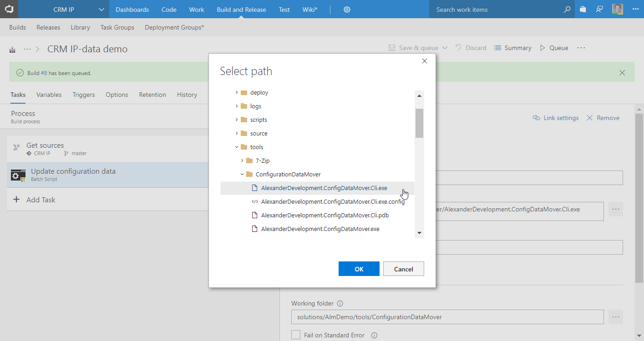Go to the Library page
The height and width of the screenshot is (341, 644).
pos(80,27)
